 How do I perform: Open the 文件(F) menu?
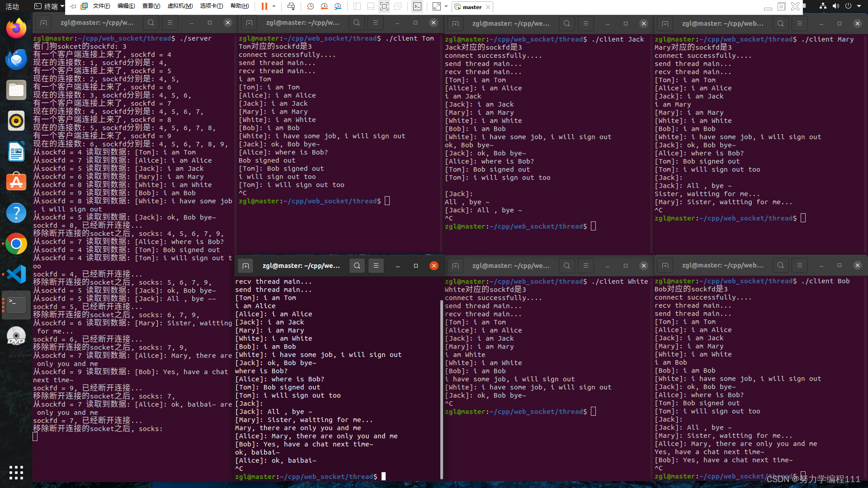[x=101, y=6]
